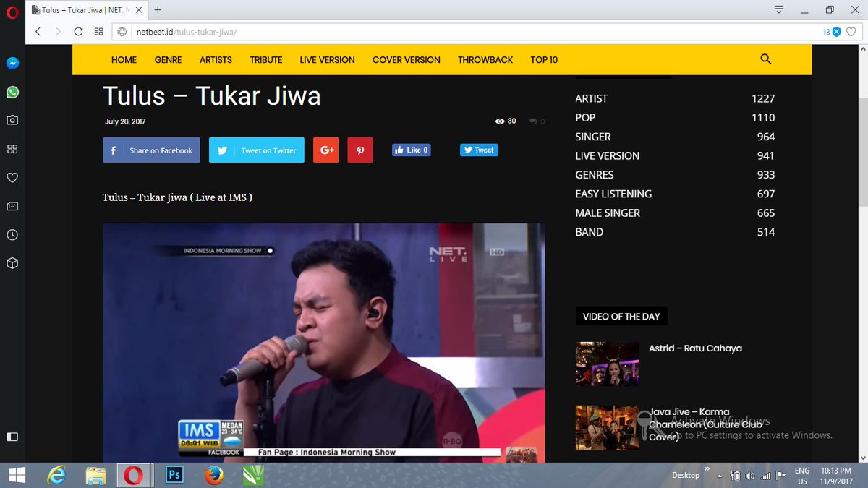Take a snapshot with camera icon
This screenshot has width=868, height=488.
12,120
